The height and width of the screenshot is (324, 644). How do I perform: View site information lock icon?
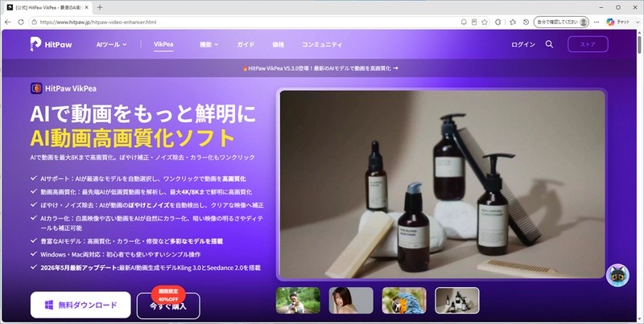point(35,23)
